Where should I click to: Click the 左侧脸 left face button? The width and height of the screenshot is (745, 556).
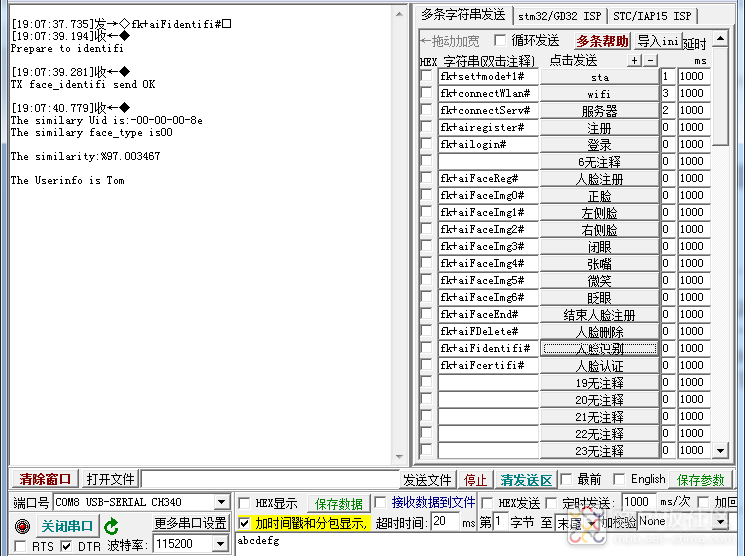coord(599,213)
